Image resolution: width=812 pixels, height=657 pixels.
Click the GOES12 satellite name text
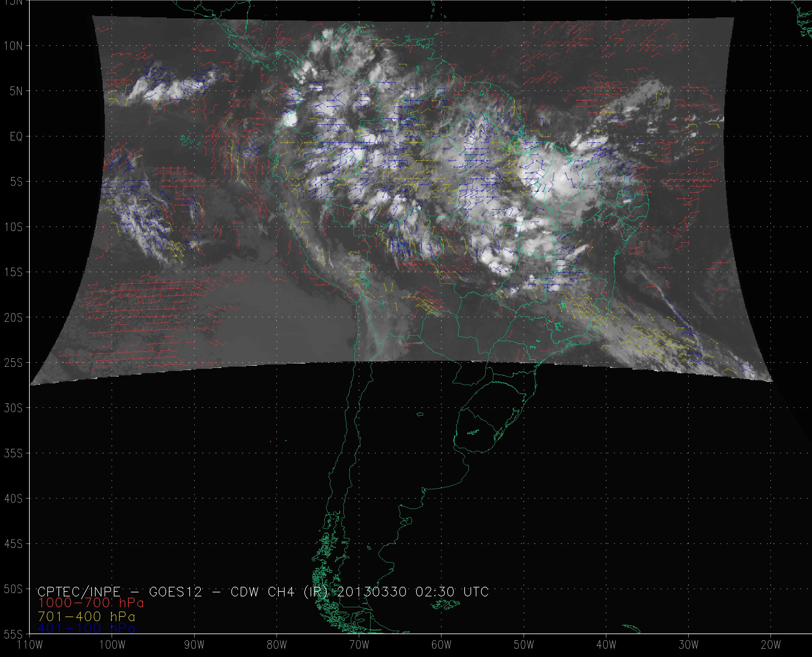[x=176, y=591]
